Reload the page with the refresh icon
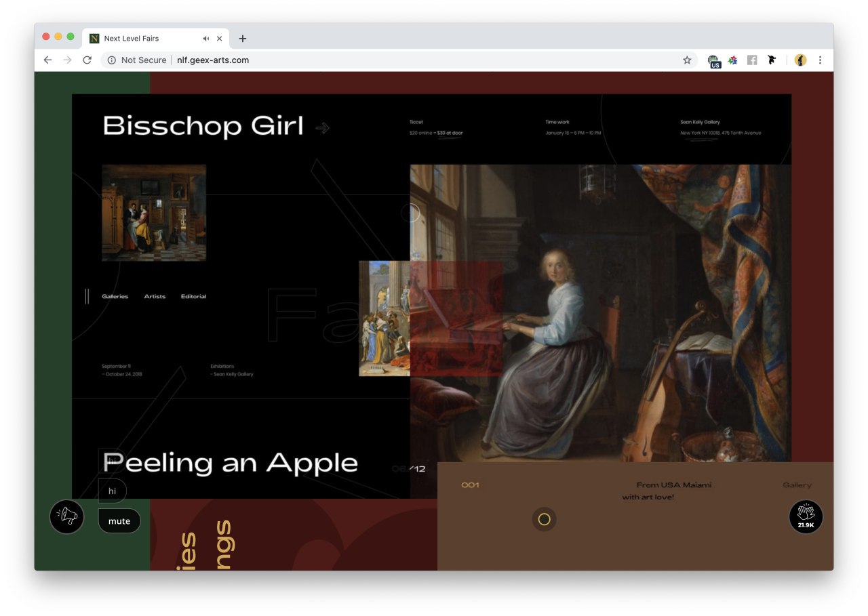 pos(87,60)
